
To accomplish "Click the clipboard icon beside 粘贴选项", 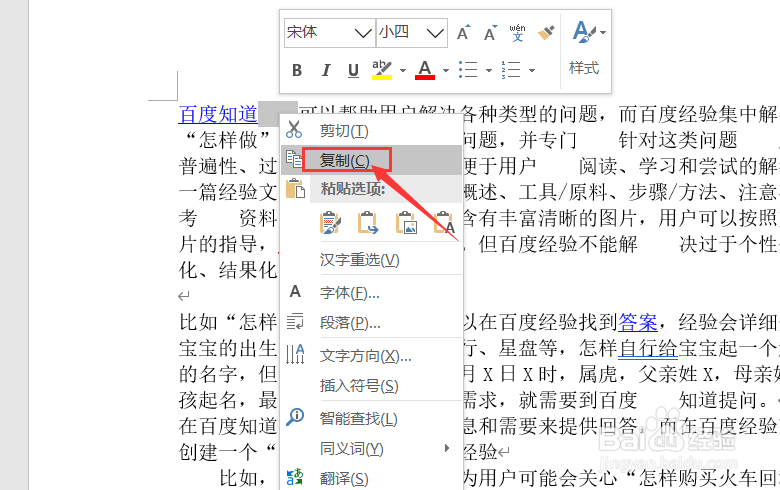I will tap(295, 189).
